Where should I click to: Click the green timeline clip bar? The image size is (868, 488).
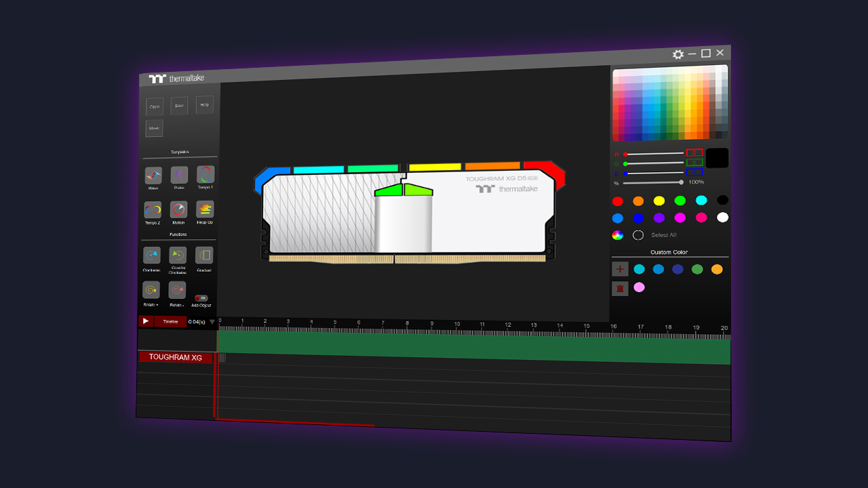[474, 347]
